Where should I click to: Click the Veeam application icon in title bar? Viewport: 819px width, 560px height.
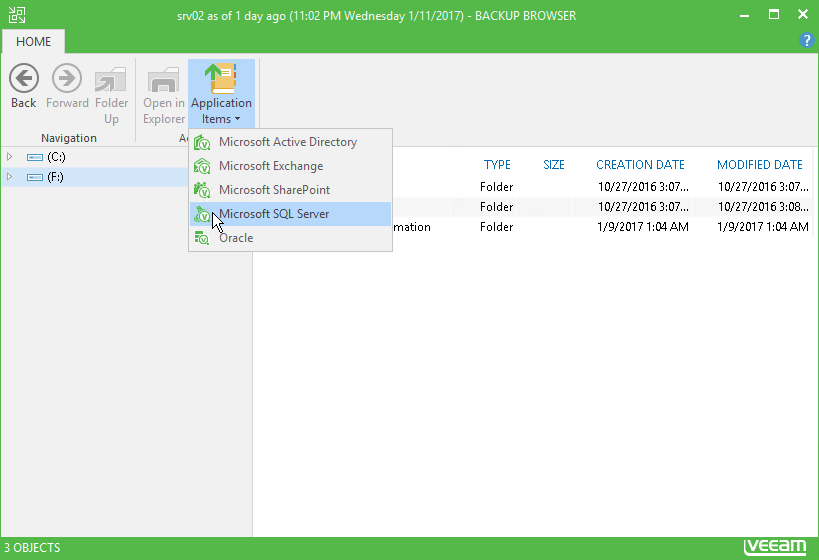point(17,15)
